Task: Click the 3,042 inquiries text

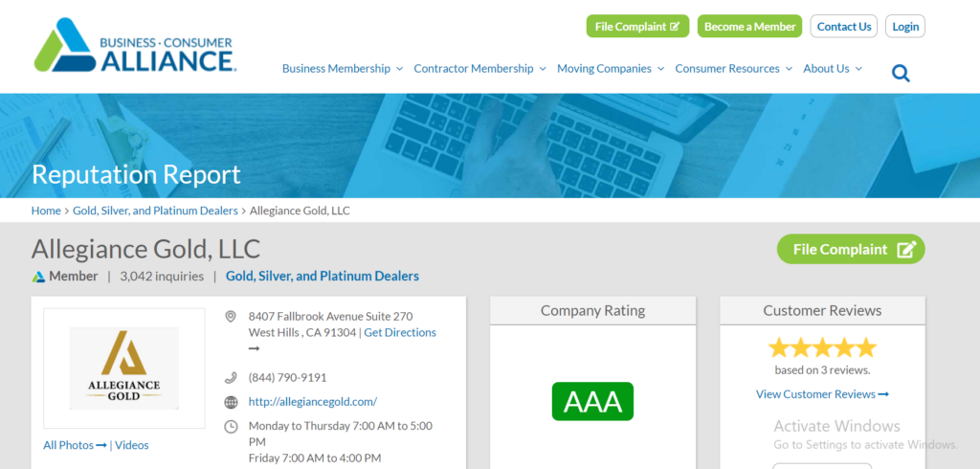Action: [162, 276]
